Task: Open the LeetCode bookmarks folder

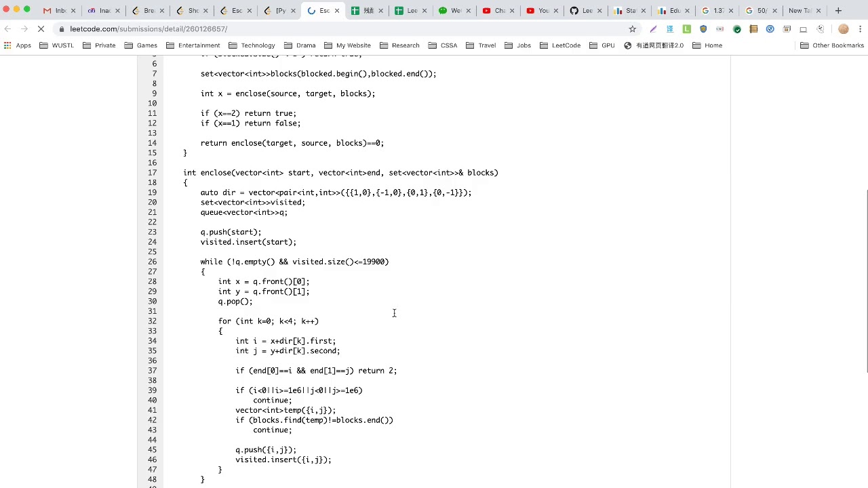Action: [559, 45]
